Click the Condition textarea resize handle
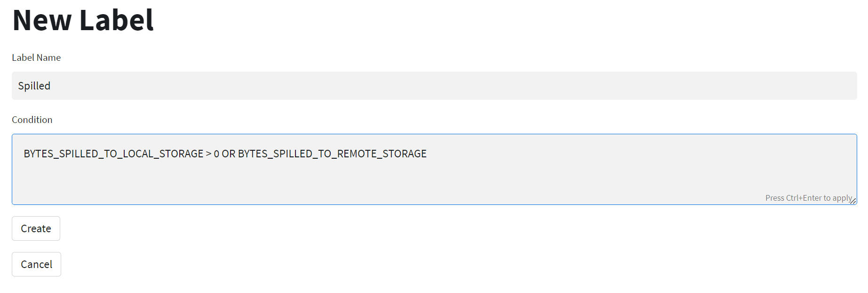This screenshot has width=868, height=293. pos(853,201)
